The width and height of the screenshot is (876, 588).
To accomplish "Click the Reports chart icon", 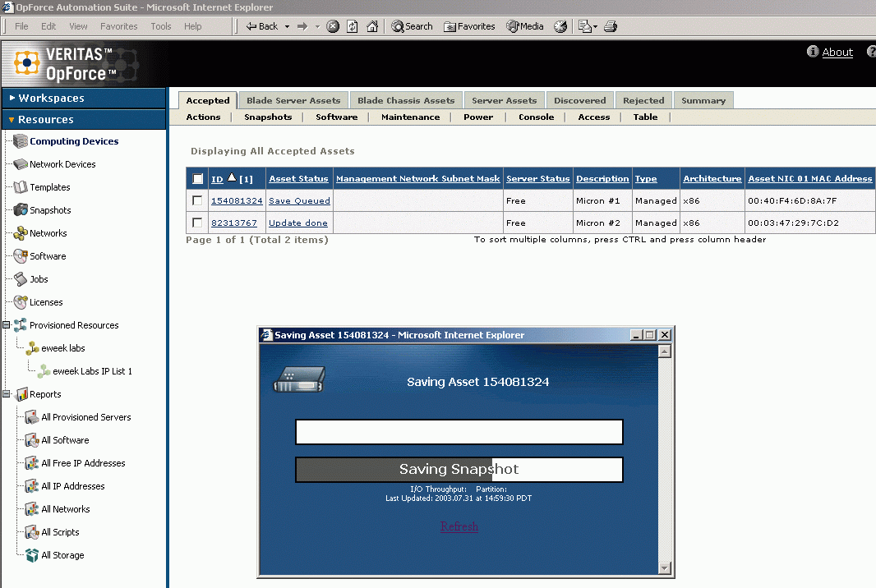I will 22,394.
